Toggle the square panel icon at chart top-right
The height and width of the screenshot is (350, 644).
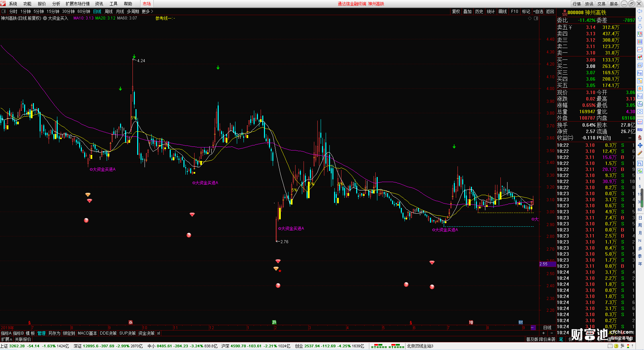coord(536,18)
